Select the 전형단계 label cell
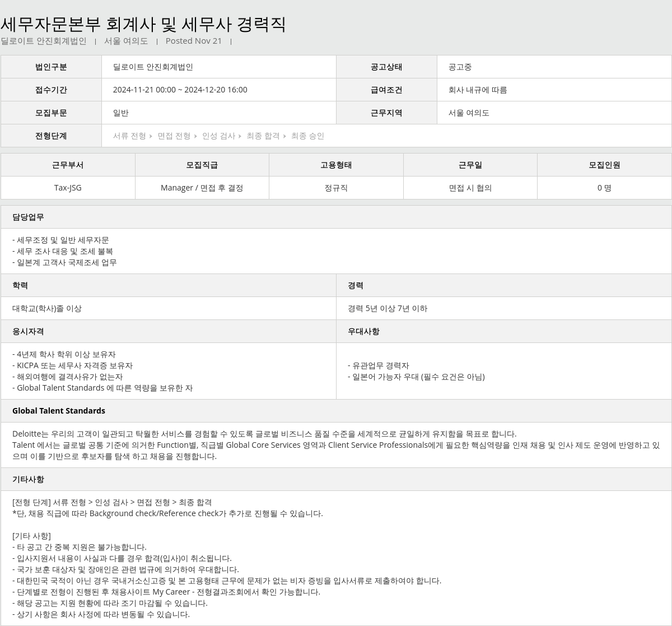The image size is (672, 626). pos(51,136)
